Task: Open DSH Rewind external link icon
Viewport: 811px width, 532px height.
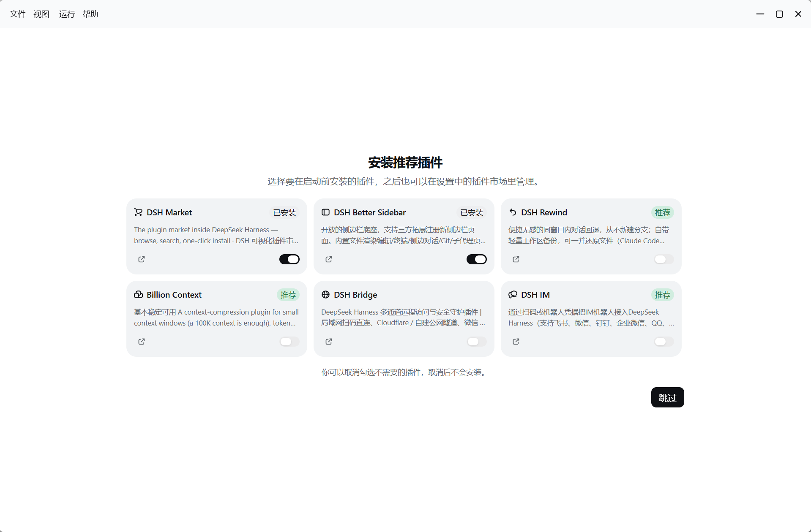Action: click(x=516, y=259)
